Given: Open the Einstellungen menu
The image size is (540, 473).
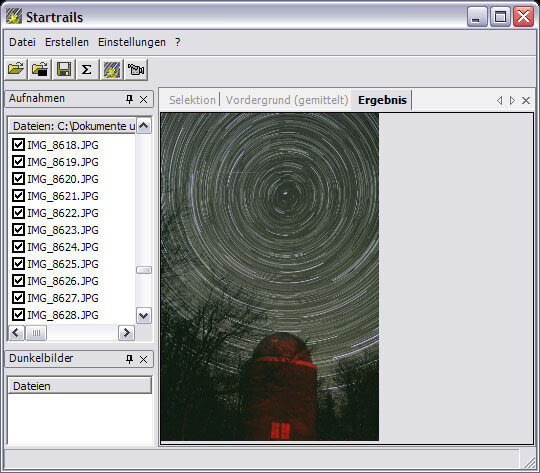Looking at the screenshot, I should [132, 42].
